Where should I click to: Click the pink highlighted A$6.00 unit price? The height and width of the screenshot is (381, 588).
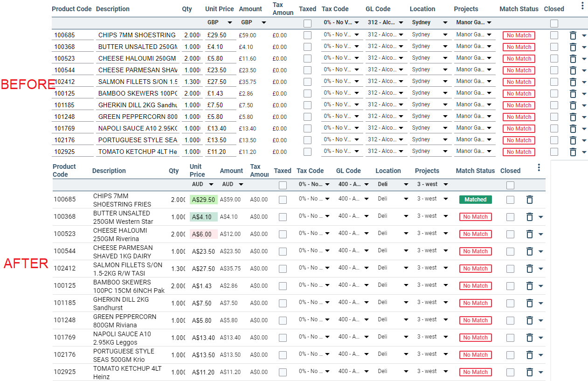[x=204, y=234]
